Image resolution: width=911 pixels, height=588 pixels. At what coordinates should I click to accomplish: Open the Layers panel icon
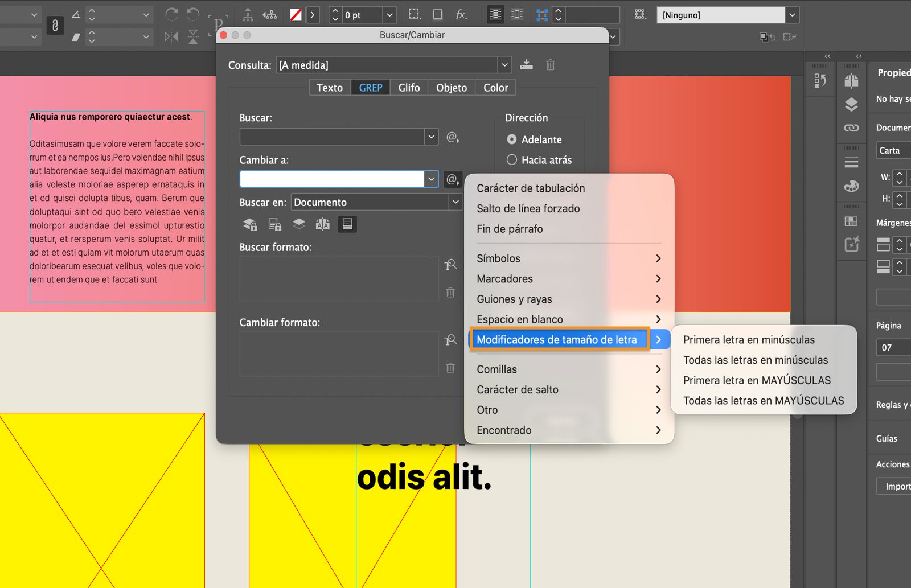point(851,104)
